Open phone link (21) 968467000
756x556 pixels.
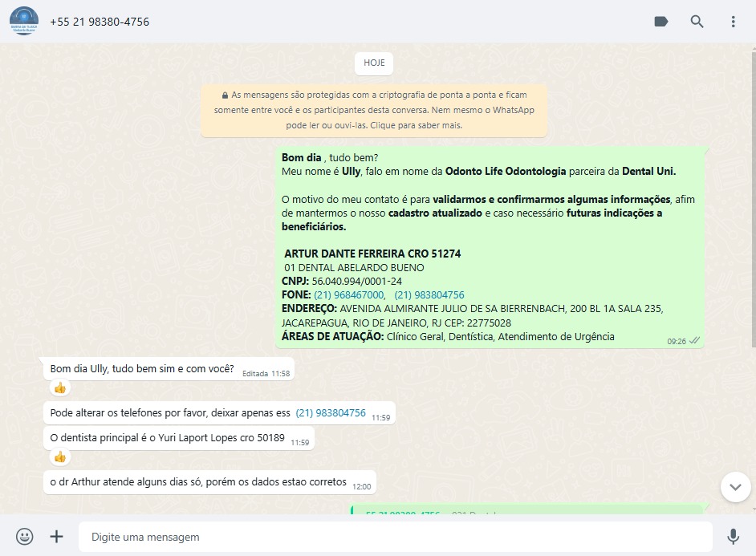pyautogui.click(x=349, y=295)
